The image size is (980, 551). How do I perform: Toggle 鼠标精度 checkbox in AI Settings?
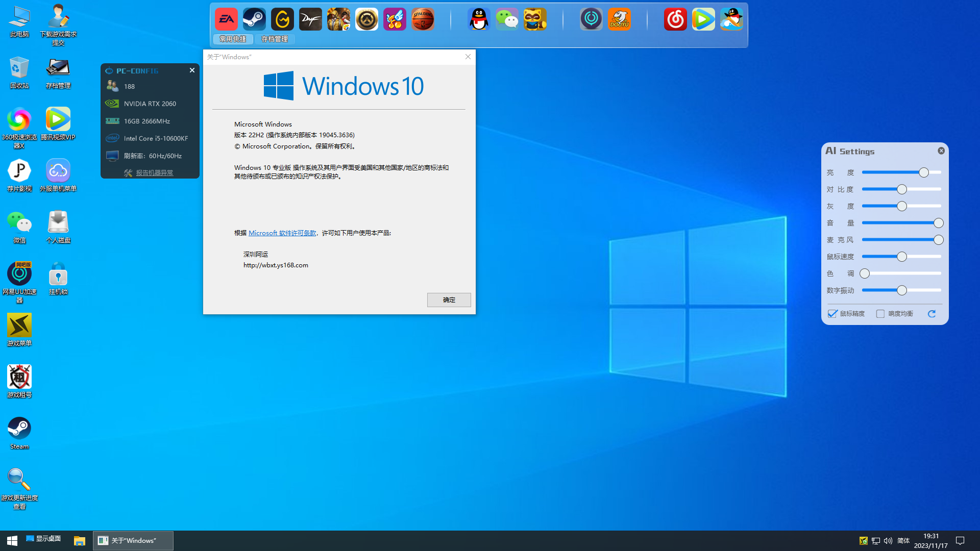(x=832, y=314)
